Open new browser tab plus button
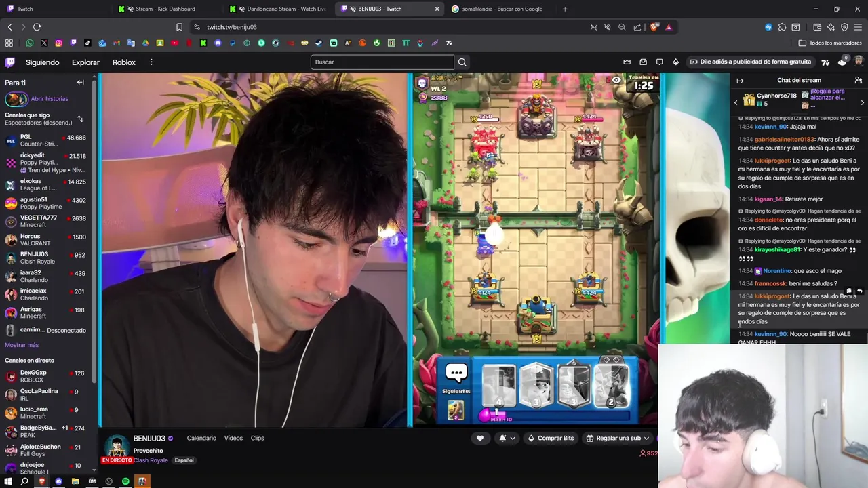This screenshot has height=488, width=868. [x=565, y=9]
